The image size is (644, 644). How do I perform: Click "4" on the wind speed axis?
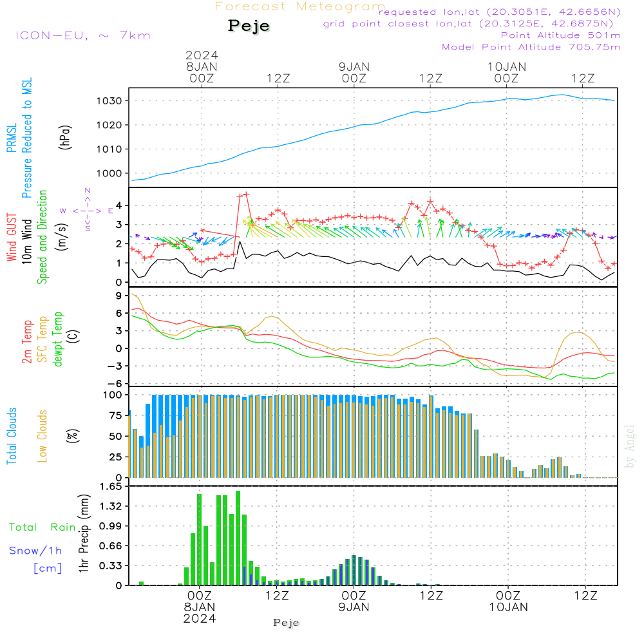(x=119, y=205)
